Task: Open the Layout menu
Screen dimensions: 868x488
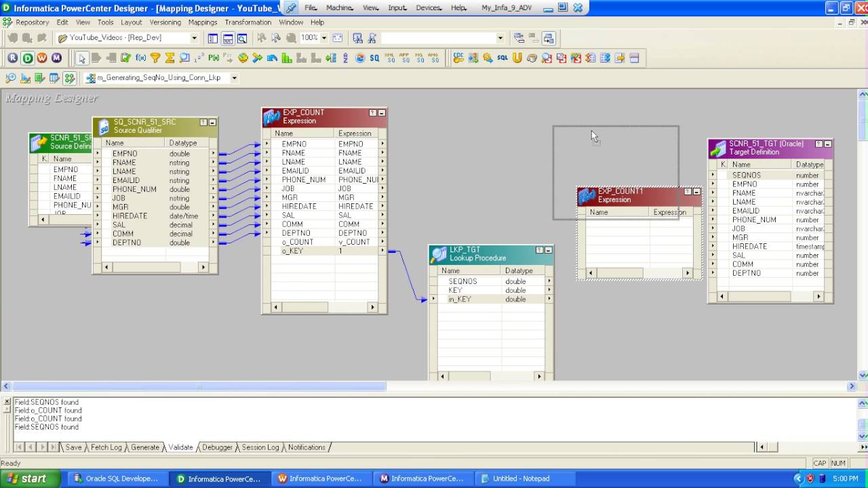Action: [132, 22]
